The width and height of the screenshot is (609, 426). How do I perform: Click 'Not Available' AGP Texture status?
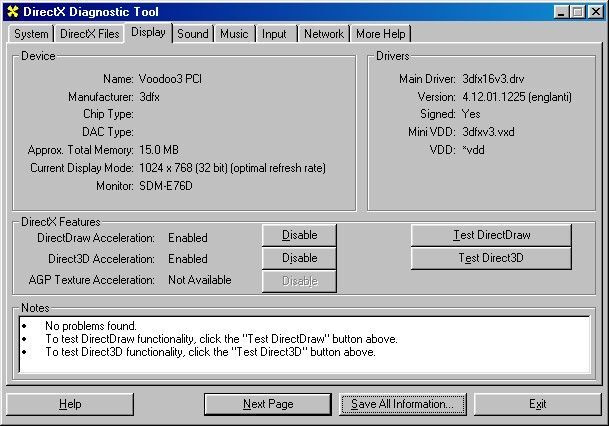tap(200, 280)
